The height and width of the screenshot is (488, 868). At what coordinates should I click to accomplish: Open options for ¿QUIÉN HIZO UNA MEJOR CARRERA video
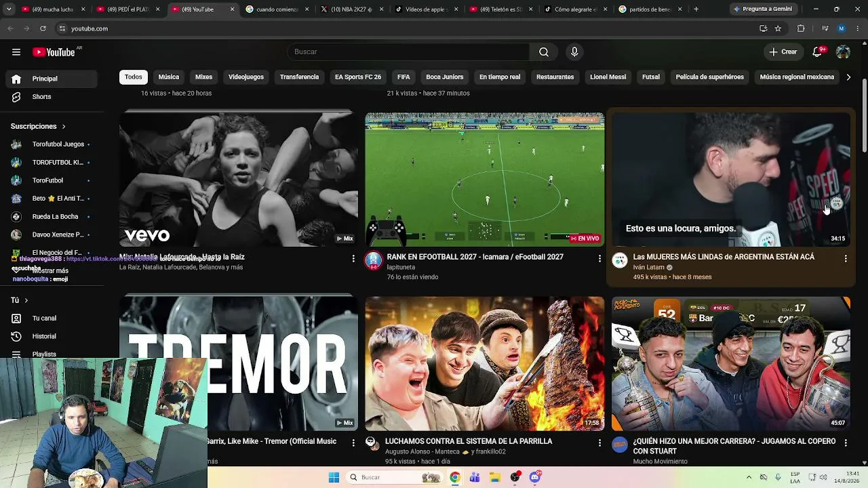point(846,443)
